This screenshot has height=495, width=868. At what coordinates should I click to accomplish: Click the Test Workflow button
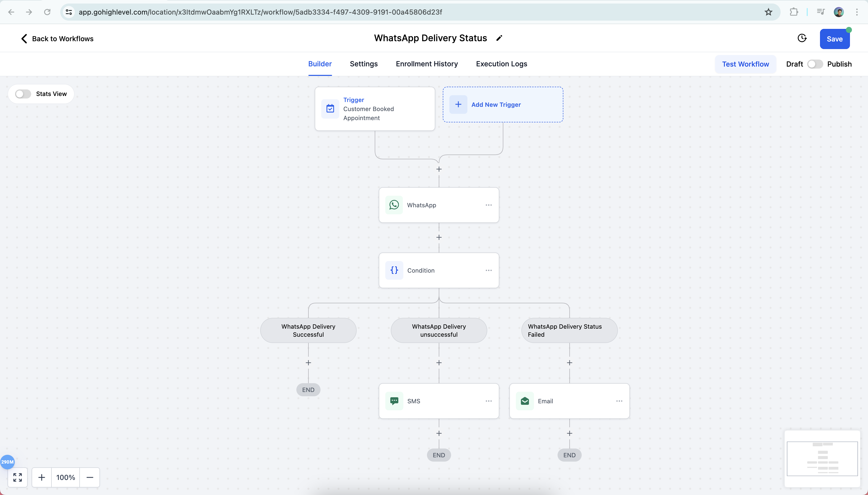[745, 64]
